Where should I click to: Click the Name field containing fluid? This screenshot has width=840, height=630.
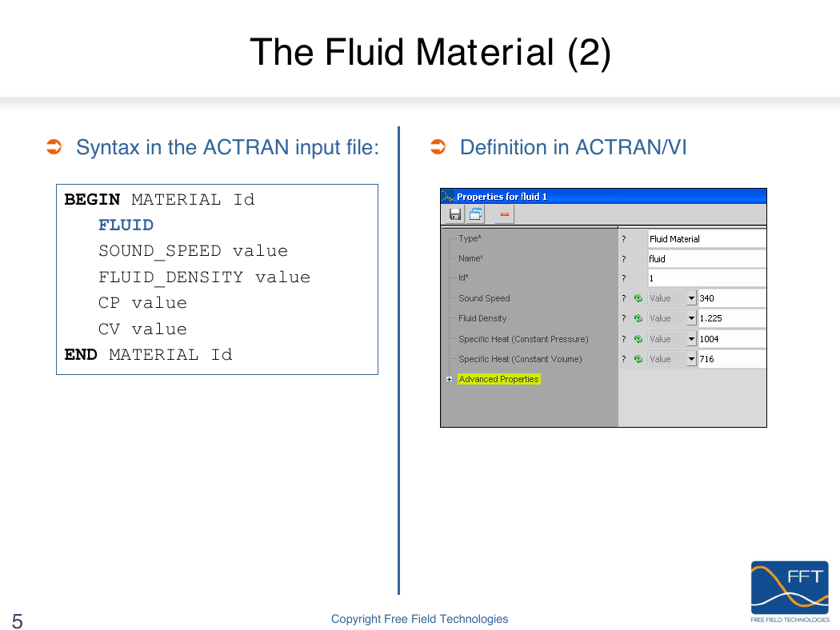tap(706, 259)
